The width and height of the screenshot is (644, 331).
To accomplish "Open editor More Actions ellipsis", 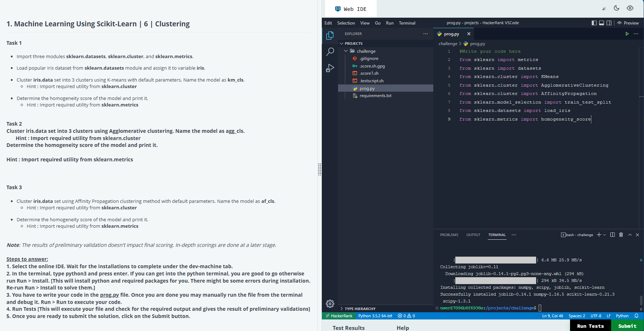I will coord(636,34).
